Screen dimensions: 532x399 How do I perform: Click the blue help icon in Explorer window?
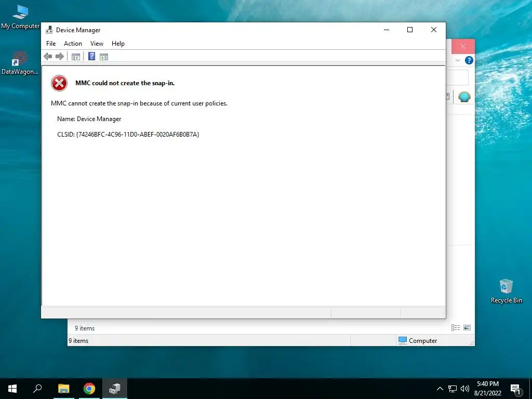pyautogui.click(x=469, y=60)
